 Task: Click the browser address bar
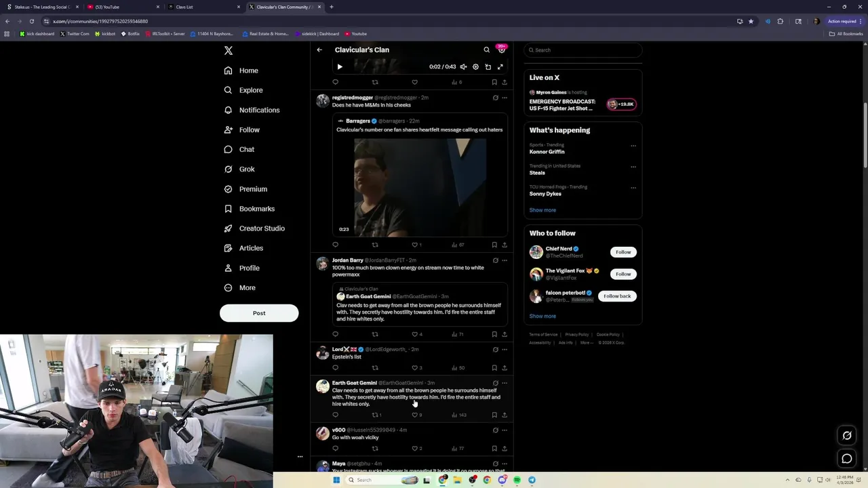coord(387,21)
